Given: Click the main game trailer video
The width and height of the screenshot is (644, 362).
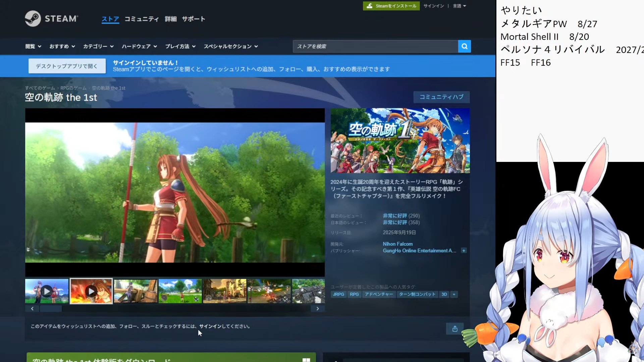Looking at the screenshot, I should coord(175,192).
